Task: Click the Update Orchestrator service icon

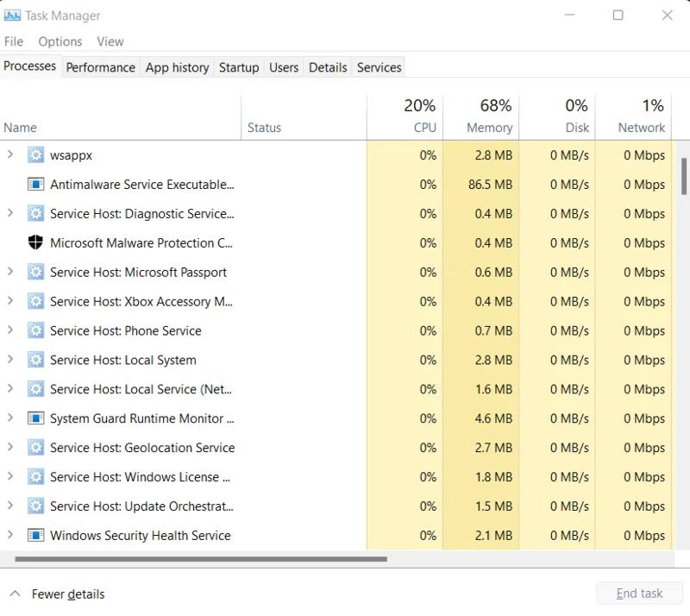Action: [35, 506]
